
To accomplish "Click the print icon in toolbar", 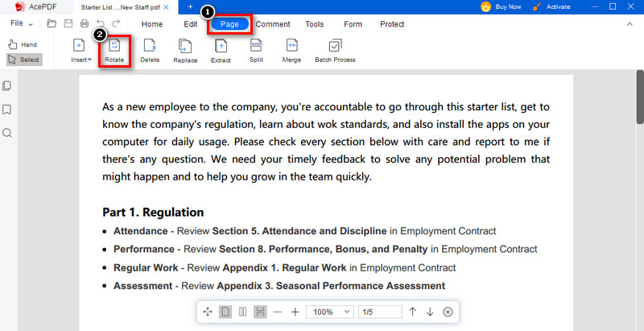I will click(85, 24).
